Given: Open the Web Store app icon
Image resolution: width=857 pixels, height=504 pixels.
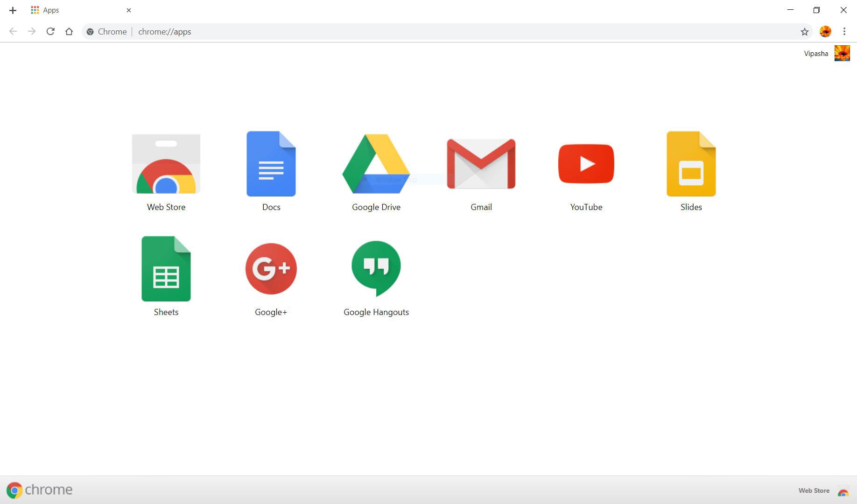Looking at the screenshot, I should (x=166, y=164).
